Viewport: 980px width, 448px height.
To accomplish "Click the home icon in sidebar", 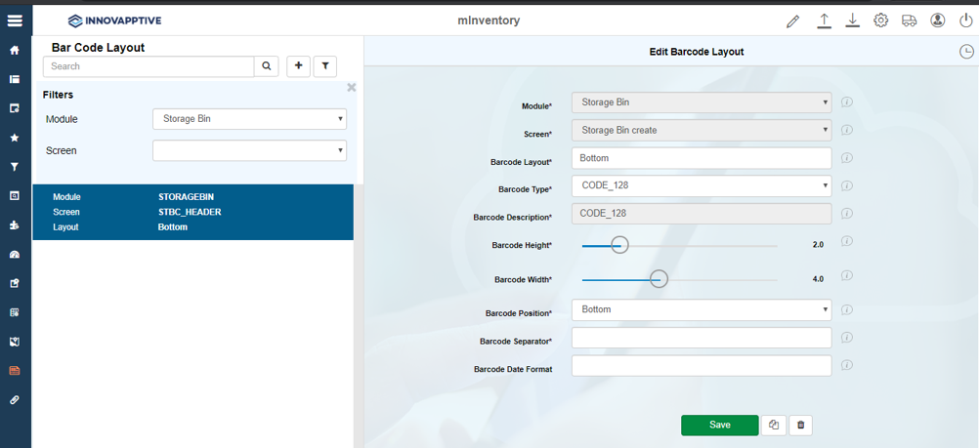I will (x=15, y=51).
